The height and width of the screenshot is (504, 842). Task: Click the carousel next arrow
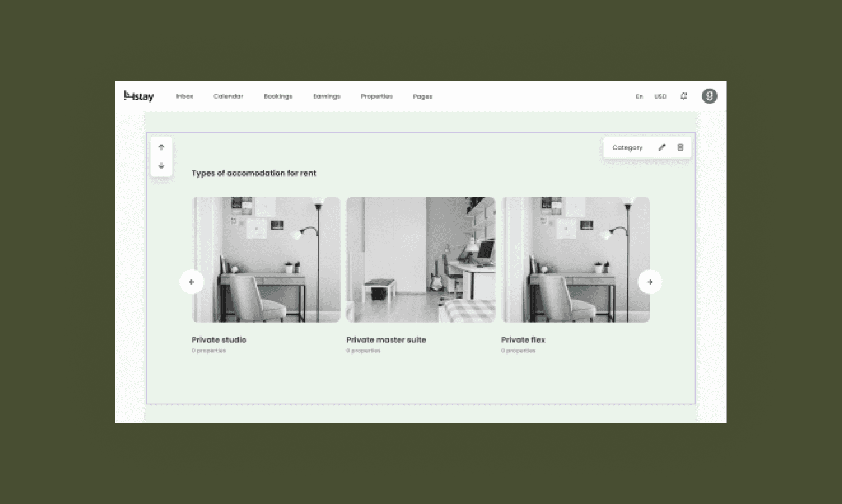point(650,282)
